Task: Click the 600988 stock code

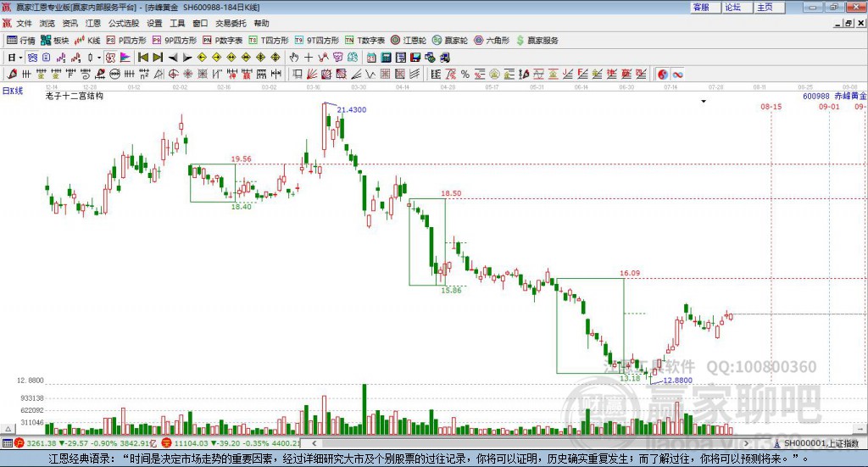Action: tap(816, 96)
